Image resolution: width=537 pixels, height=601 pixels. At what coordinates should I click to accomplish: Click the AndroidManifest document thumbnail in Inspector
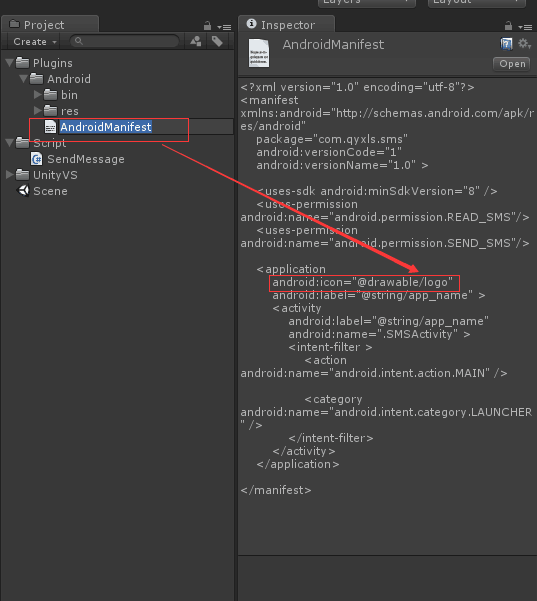tap(259, 53)
